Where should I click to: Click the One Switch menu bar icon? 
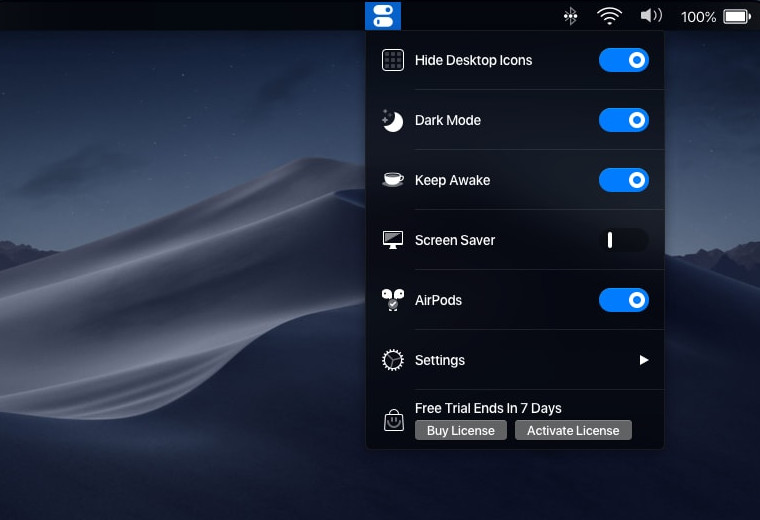[383, 16]
